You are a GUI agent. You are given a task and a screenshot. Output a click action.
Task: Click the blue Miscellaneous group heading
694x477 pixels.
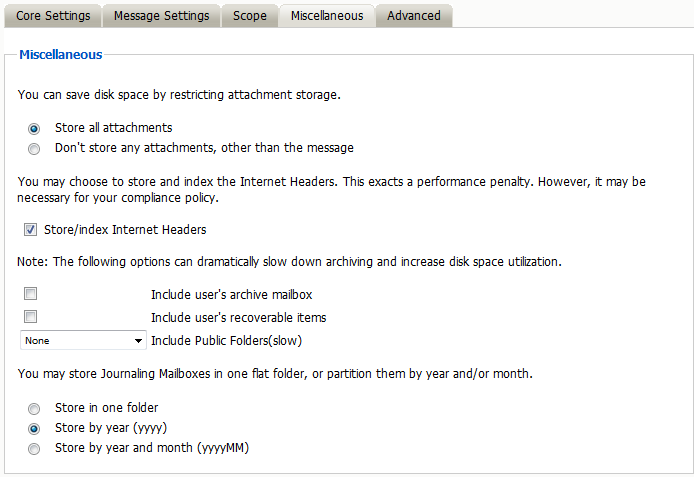point(60,55)
